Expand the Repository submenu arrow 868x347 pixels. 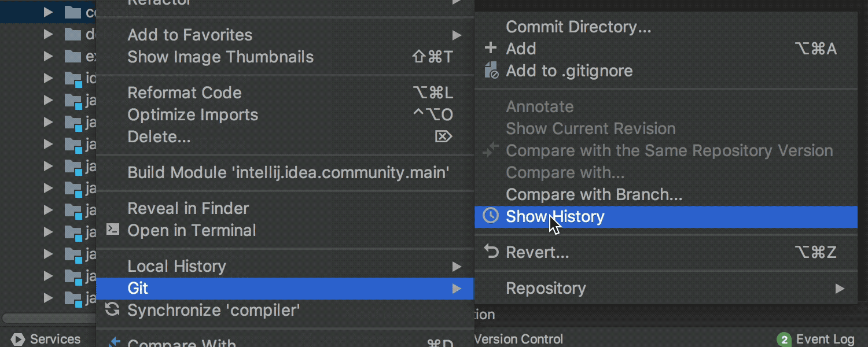click(x=840, y=288)
